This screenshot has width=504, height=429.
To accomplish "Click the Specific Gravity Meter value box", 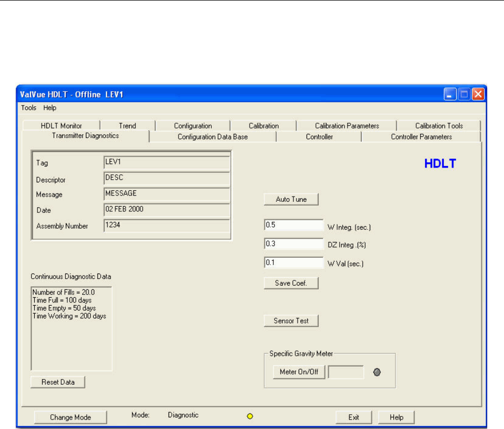I will click(346, 372).
